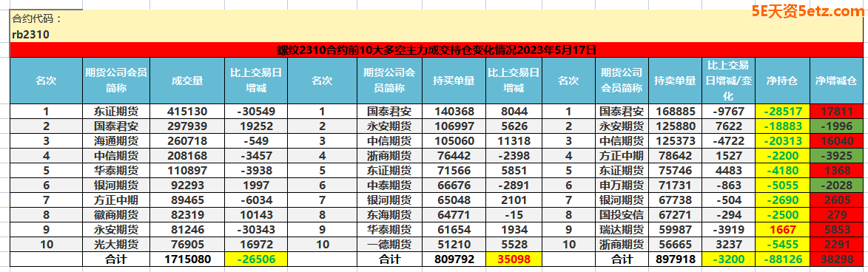868x272 pixels.
Task: Select the 净持仓 header cell
Action: point(781,81)
